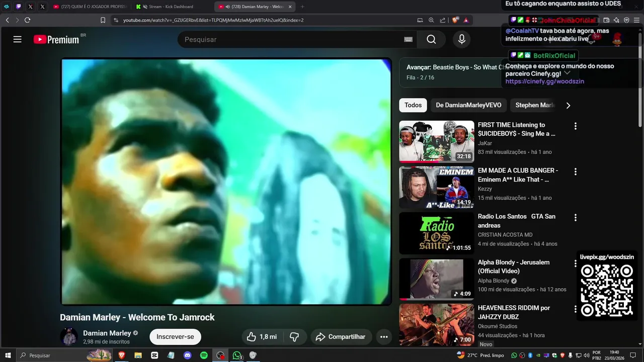Share the video via Compartilhar
644x362 pixels.
[341, 337]
